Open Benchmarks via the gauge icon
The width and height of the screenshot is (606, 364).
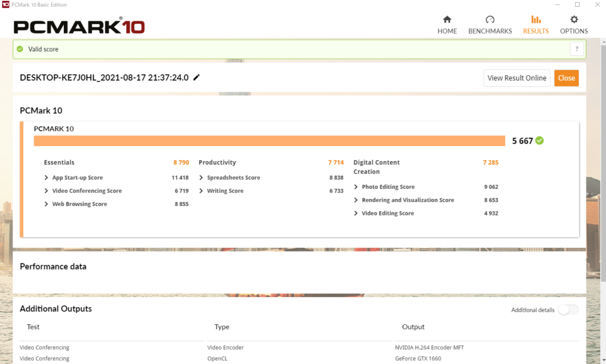[x=489, y=20]
